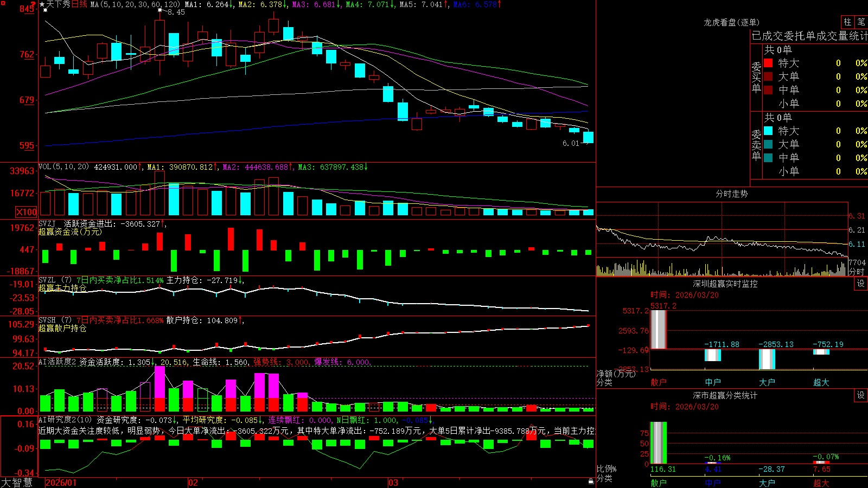This screenshot has width=868, height=488.
Task: Click the magenta MA3: 6.681 label
Action: 317,4
